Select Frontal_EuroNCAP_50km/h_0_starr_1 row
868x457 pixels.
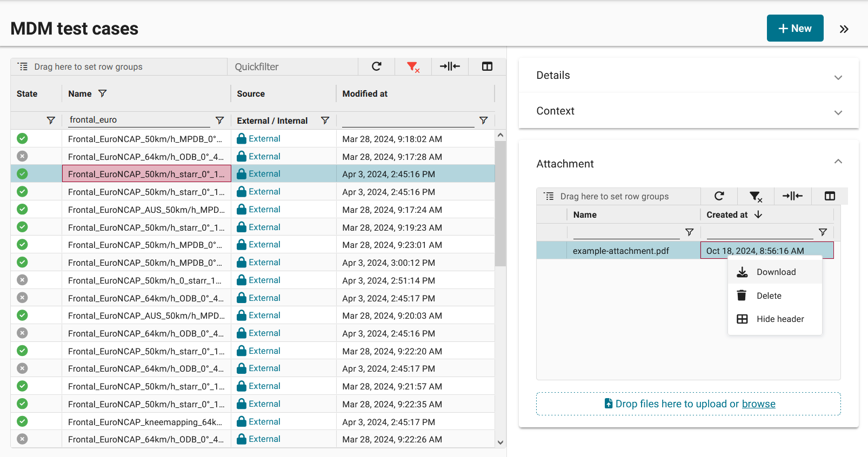pyautogui.click(x=252, y=280)
